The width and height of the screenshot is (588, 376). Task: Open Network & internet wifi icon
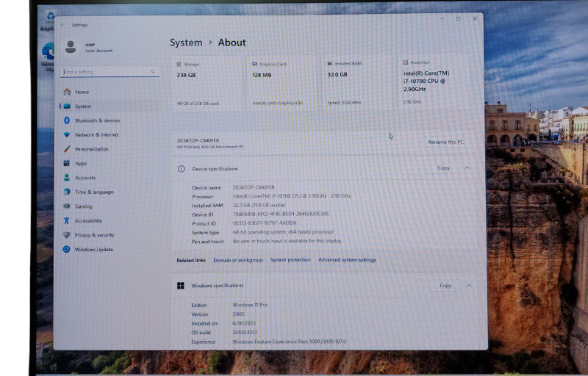pos(67,134)
